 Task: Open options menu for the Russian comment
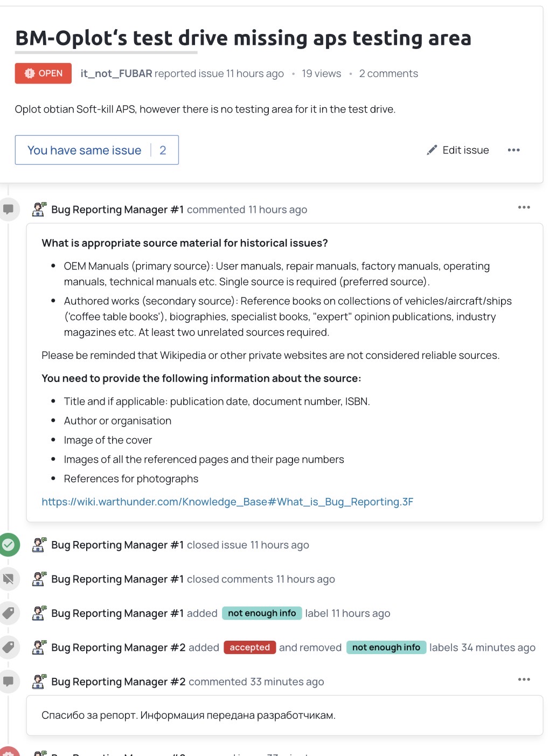[524, 679]
